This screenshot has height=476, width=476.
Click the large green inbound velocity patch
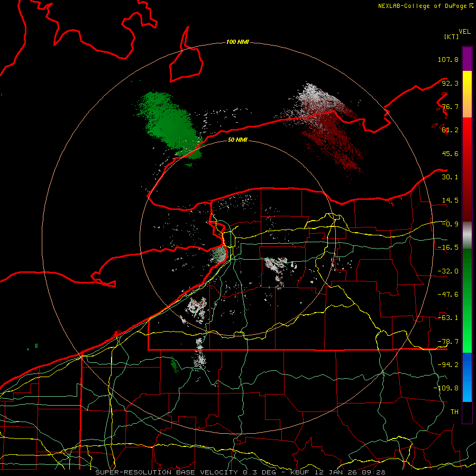[x=169, y=124]
